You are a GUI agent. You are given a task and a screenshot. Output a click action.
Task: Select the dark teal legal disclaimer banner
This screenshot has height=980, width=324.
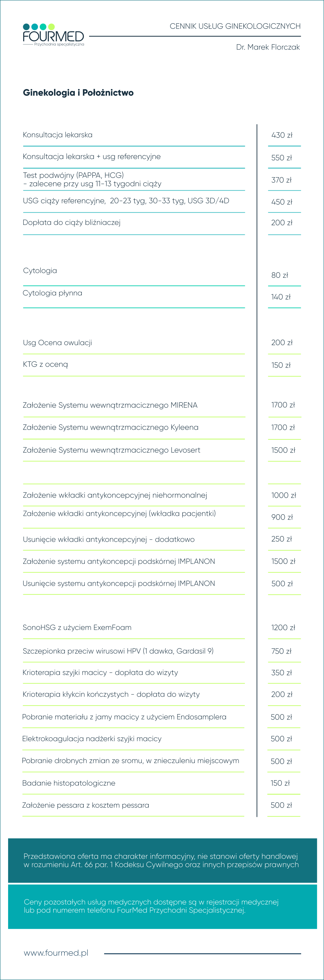[x=162, y=860]
